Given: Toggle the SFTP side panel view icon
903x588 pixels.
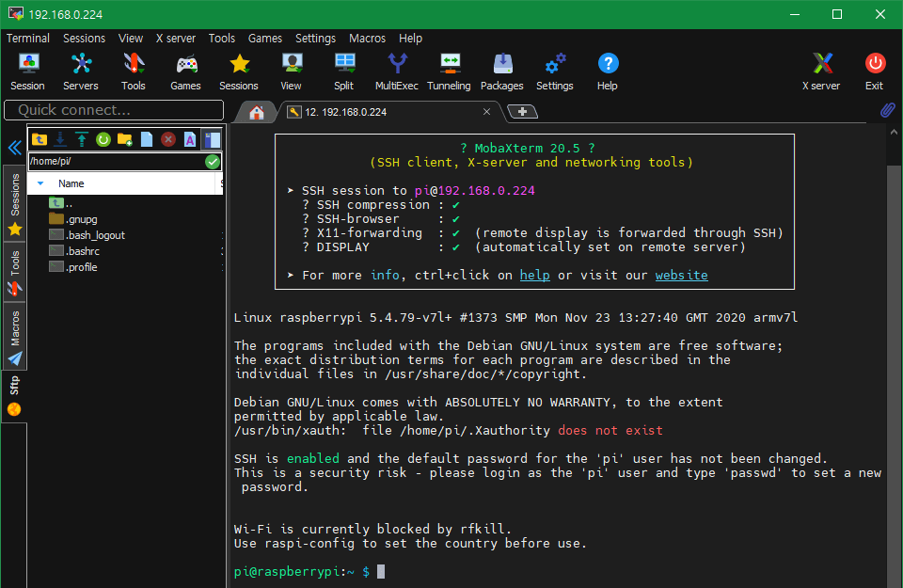Looking at the screenshot, I should coord(212,139).
